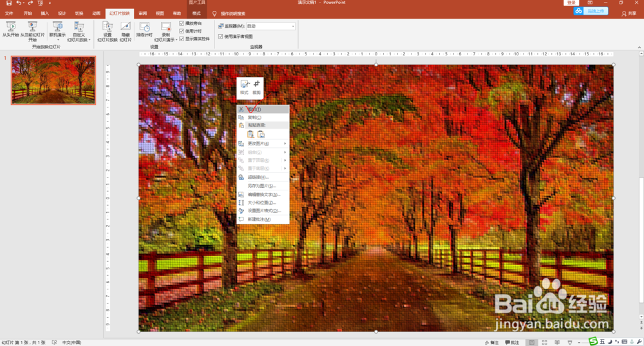The width and height of the screenshot is (644, 346).
Task: Select Cut (剪切) in context menu
Action: pos(263,109)
